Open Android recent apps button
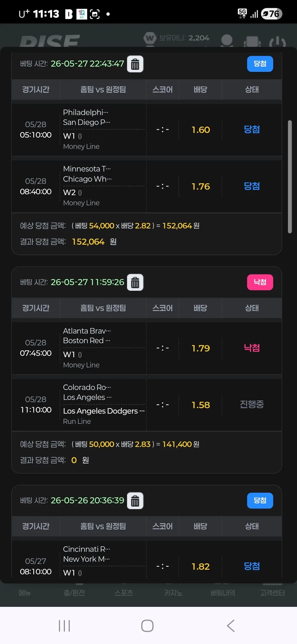 (x=64, y=626)
